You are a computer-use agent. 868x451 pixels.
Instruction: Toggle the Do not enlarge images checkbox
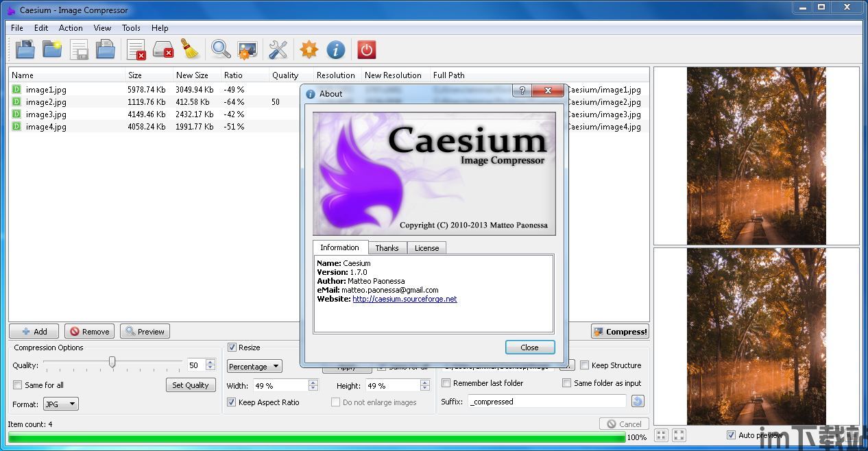(x=335, y=402)
